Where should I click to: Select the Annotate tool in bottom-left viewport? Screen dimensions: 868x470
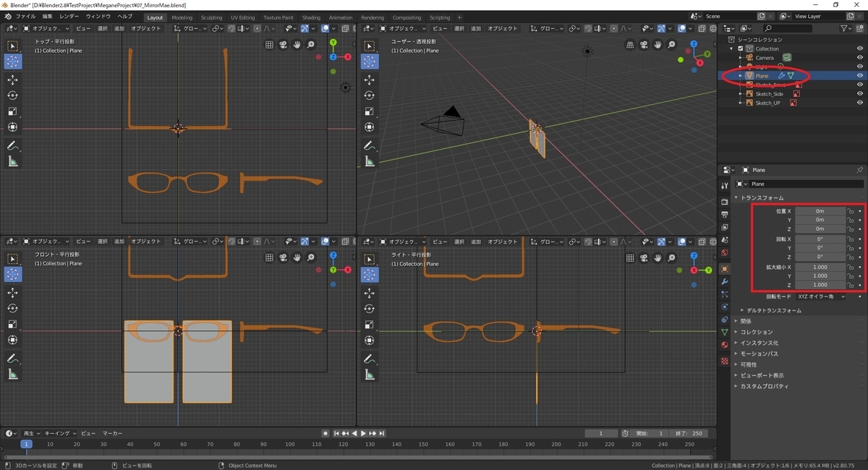(13, 358)
